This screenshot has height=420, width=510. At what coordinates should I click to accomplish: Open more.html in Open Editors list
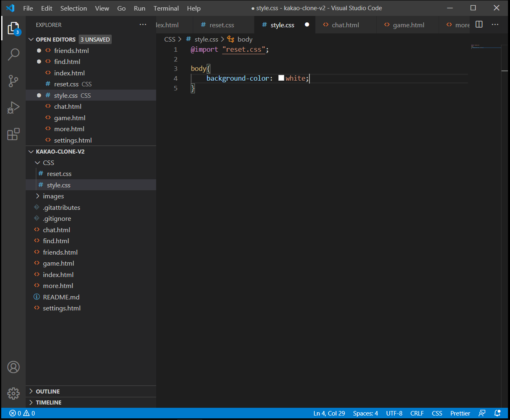point(91,129)
